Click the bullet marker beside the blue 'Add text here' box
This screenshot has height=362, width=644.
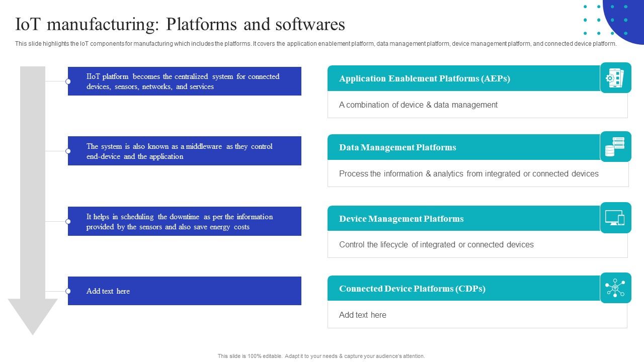[68, 291]
